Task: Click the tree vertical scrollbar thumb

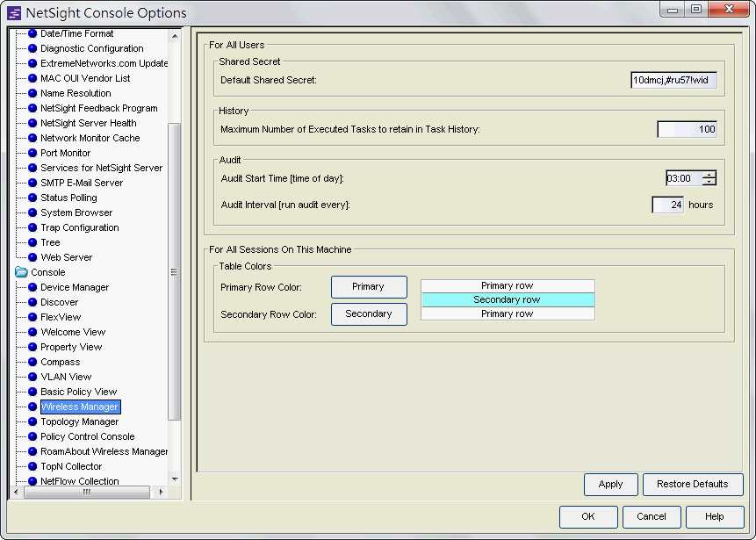Action: coord(175,272)
